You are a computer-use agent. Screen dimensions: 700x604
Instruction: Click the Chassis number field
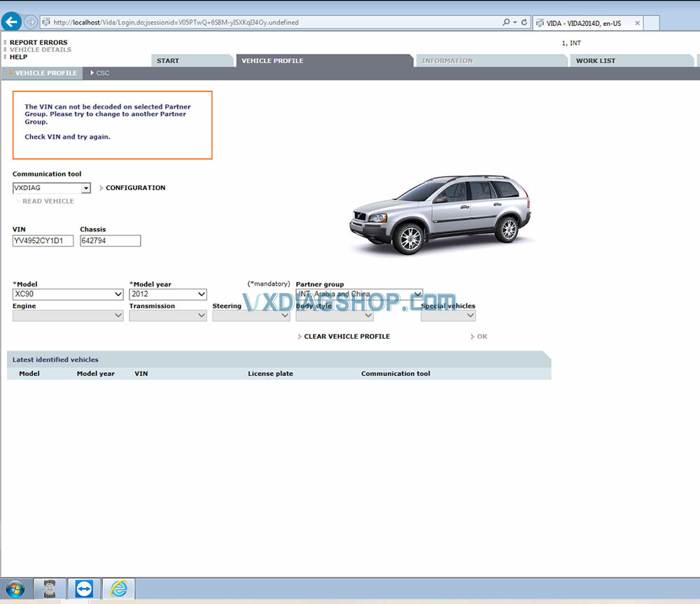110,241
